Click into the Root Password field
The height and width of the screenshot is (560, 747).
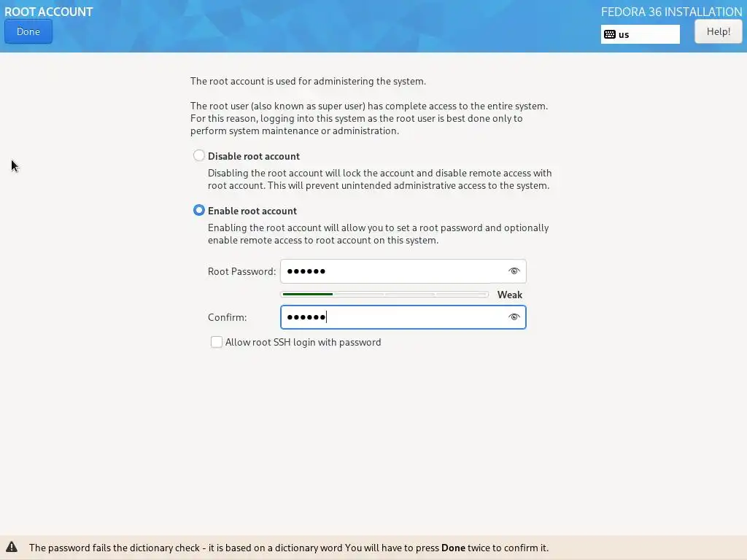(403, 271)
